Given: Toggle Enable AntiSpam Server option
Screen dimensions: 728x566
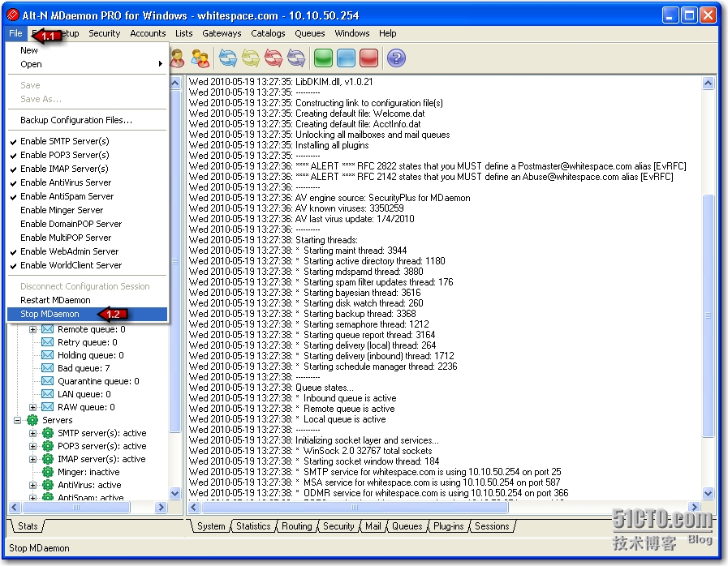Looking at the screenshot, I should [88, 197].
